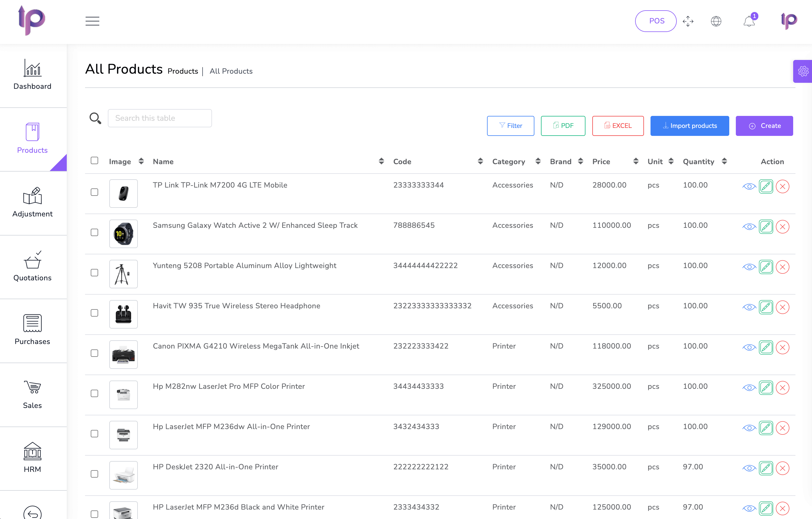Screen dimensions: 812x519
Task: Open the Filter panel
Action: click(x=510, y=126)
